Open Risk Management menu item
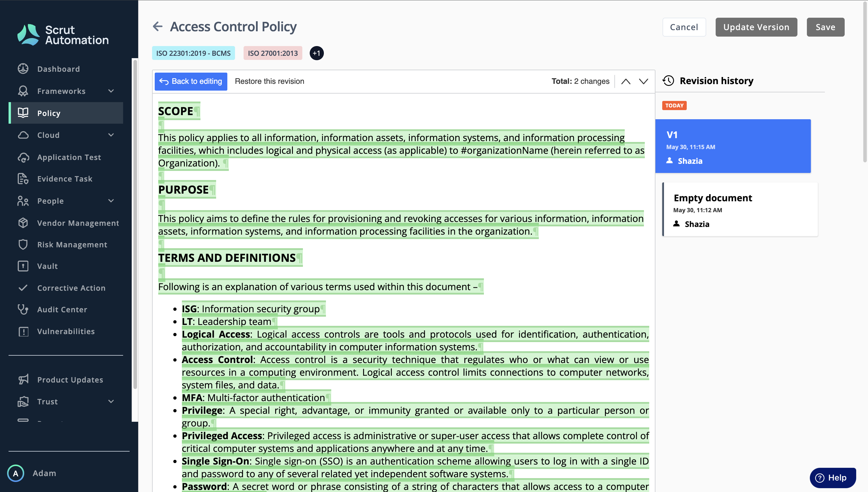Viewport: 868px width, 492px height. (x=66, y=244)
